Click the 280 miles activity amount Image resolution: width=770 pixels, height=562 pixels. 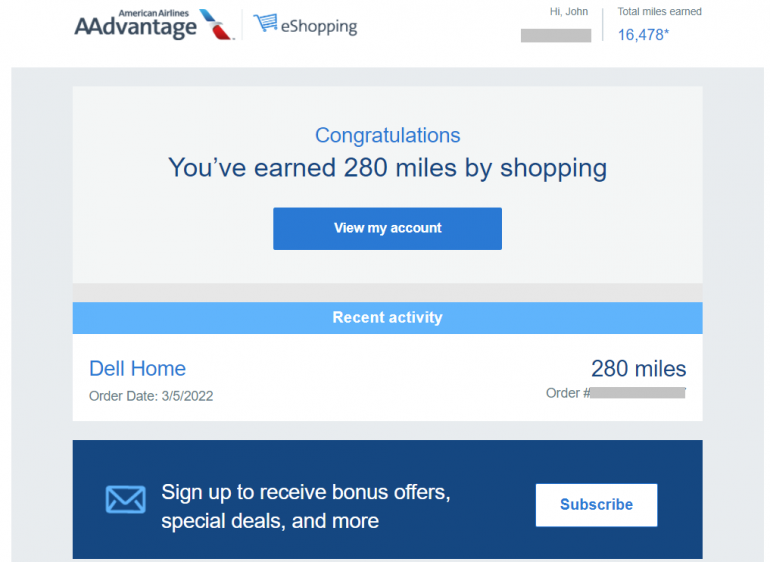(638, 368)
